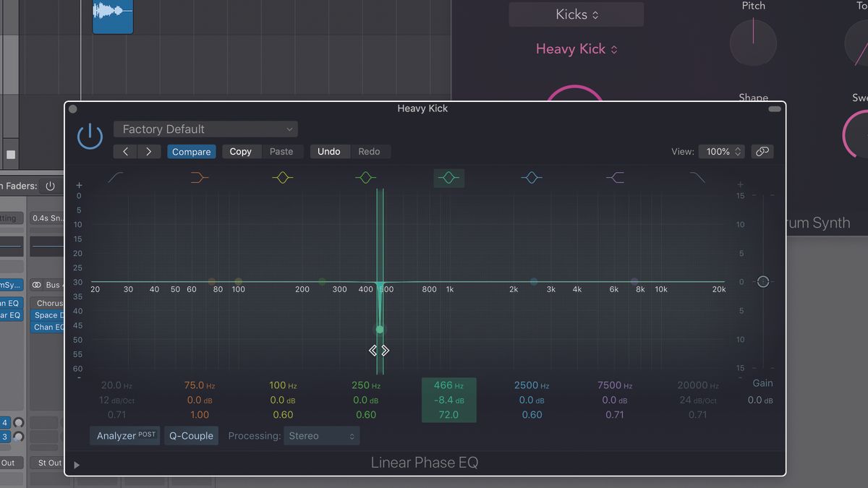Viewport: 868px width, 488px height.
Task: Select the yellow 100 Hz bell band icon
Action: (282, 177)
